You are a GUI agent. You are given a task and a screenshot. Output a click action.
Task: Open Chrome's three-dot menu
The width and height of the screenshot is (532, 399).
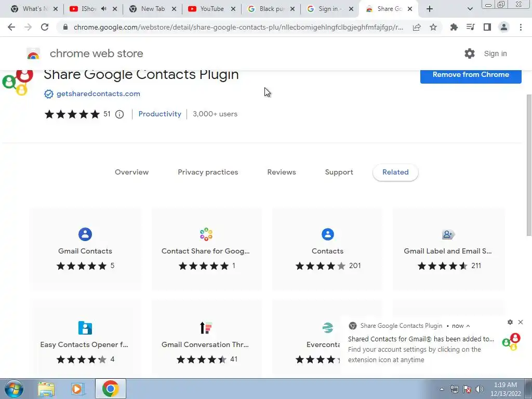click(x=521, y=27)
